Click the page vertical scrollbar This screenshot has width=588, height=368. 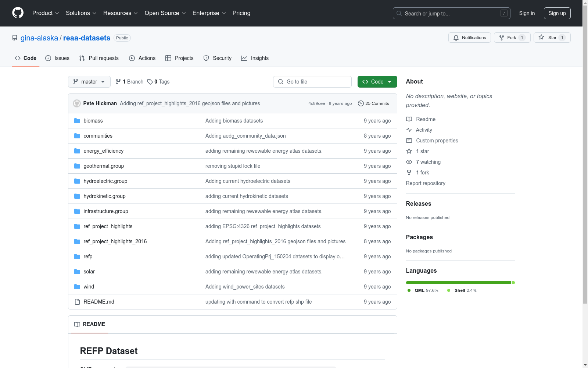[585, 155]
